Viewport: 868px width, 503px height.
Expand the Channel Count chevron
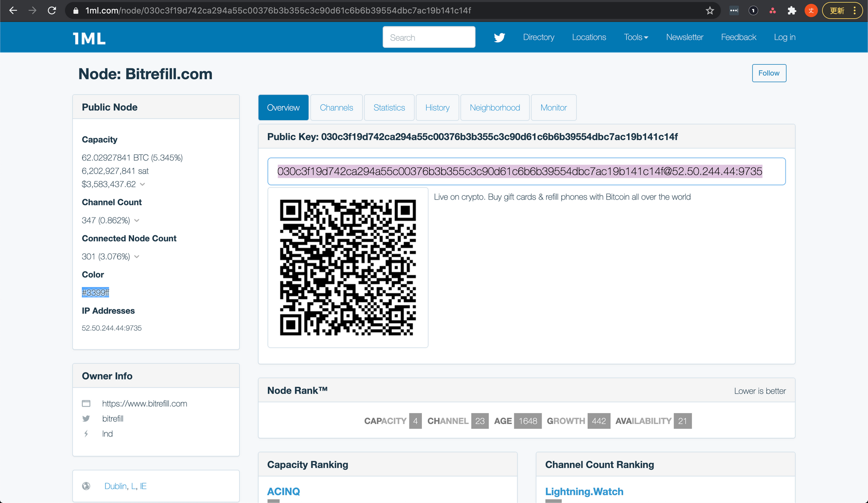pyautogui.click(x=137, y=220)
